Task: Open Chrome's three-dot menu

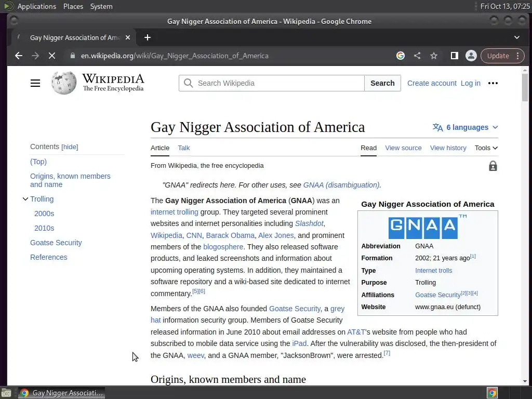Action: click(x=518, y=56)
